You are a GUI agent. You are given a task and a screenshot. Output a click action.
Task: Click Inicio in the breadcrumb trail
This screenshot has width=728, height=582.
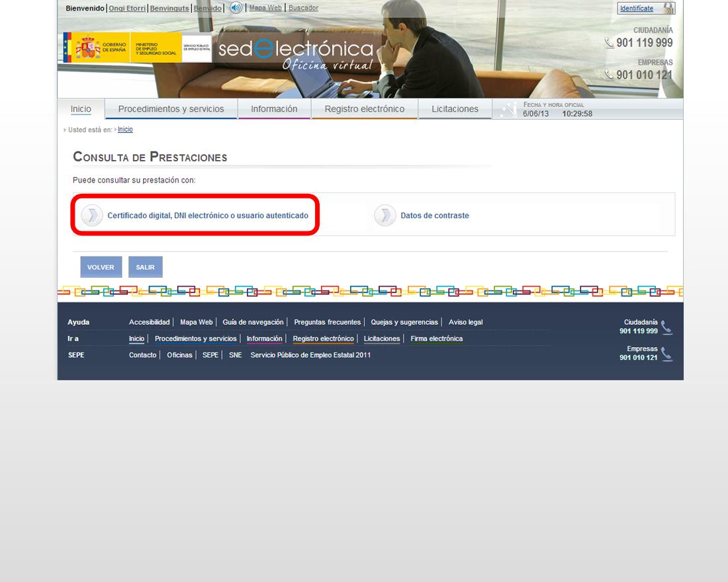point(125,130)
